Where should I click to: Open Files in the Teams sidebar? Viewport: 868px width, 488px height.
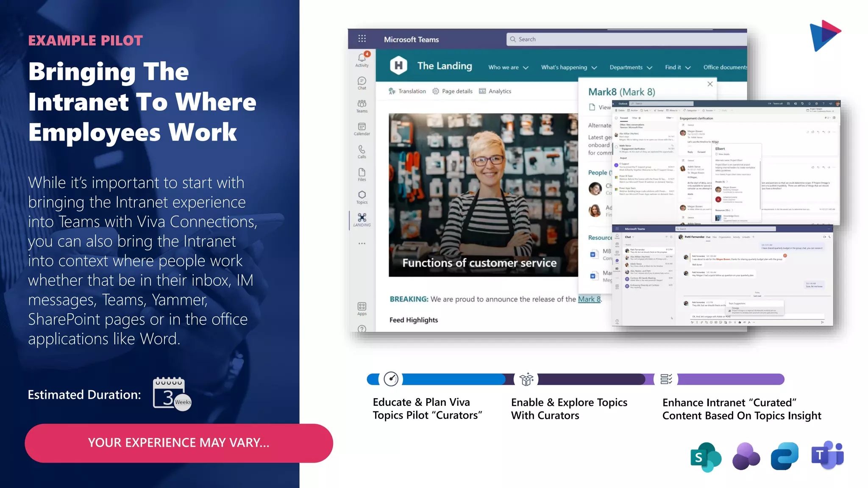362,175
